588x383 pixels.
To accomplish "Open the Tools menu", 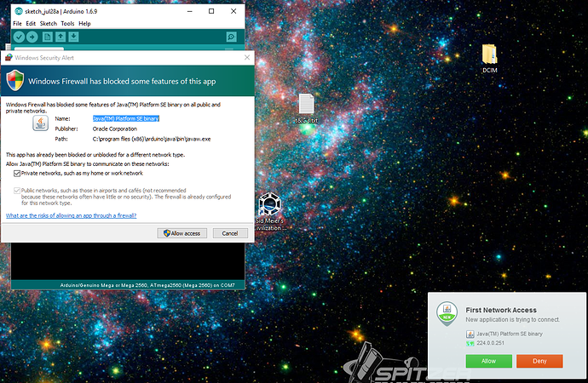I will pos(67,24).
